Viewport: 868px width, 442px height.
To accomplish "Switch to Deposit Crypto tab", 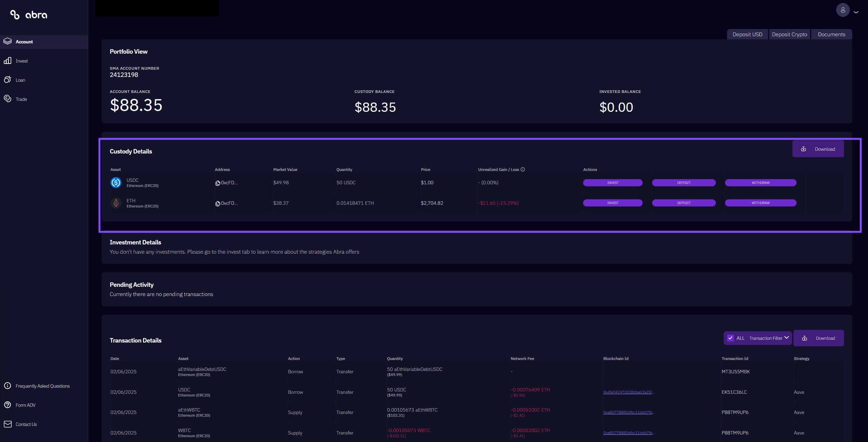I will (x=789, y=34).
